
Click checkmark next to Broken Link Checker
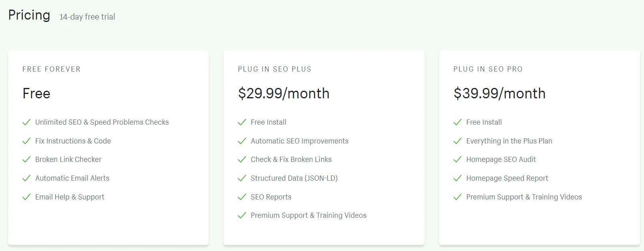click(x=26, y=159)
